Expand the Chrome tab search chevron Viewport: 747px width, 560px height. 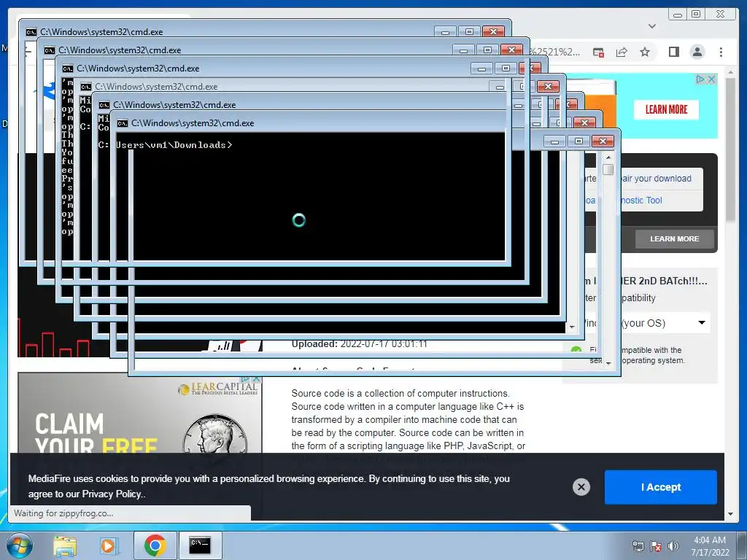point(652,26)
